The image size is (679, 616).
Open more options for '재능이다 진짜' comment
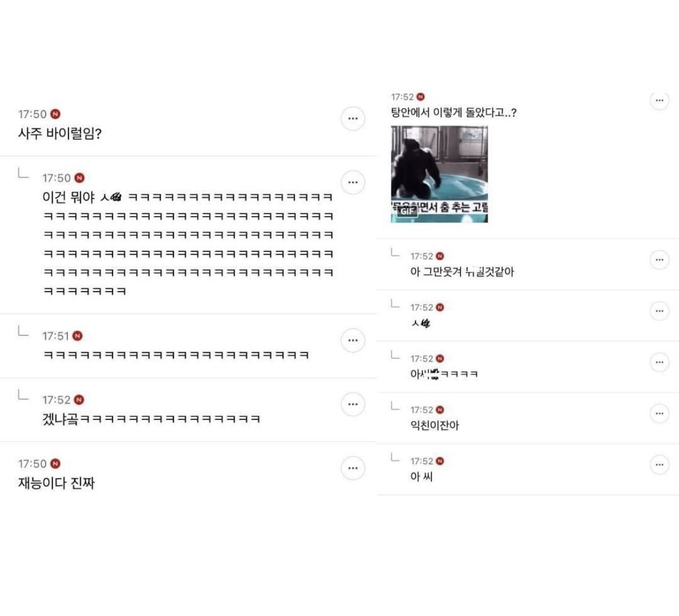pos(353,468)
